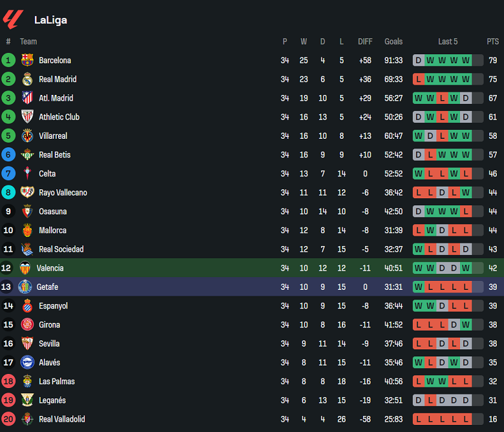Click the green position 1 badge
This screenshot has height=432, width=504.
click(x=8, y=61)
